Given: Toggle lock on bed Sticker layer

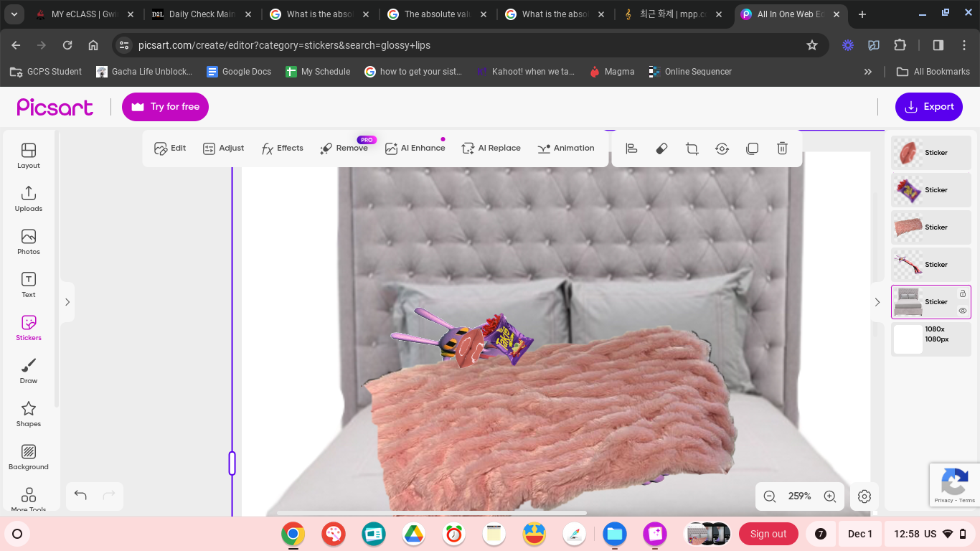Looking at the screenshot, I should (963, 293).
